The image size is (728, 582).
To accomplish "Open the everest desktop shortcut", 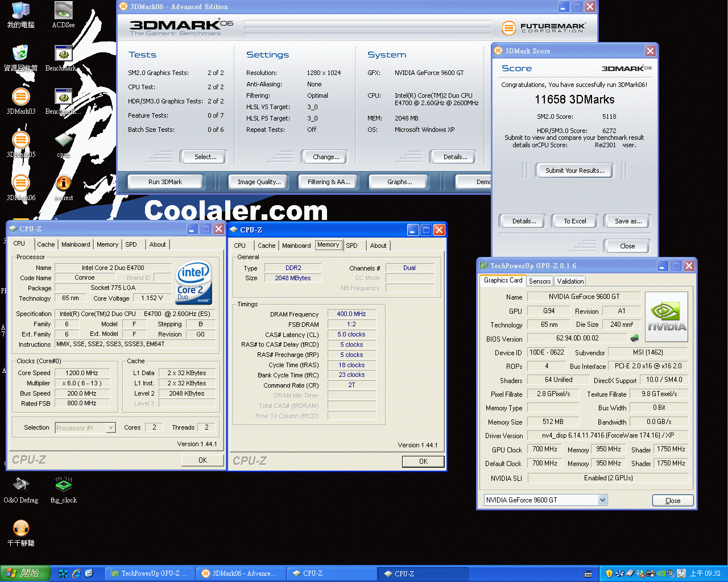I will click(63, 188).
